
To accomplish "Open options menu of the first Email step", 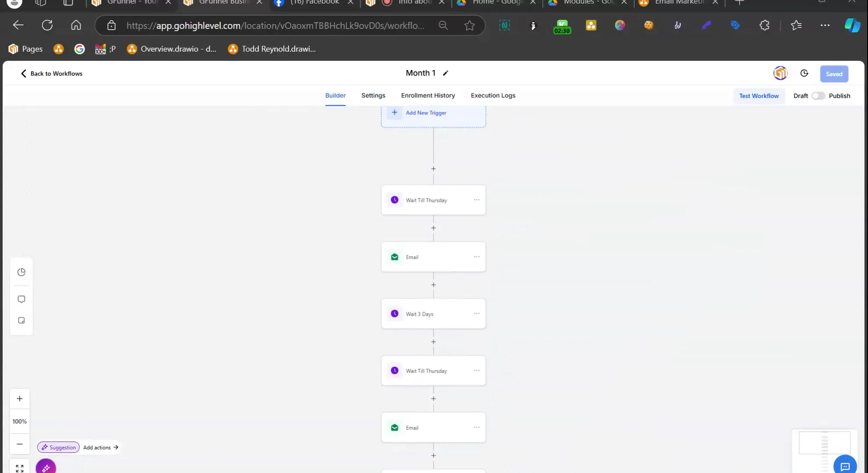I will pos(476,257).
